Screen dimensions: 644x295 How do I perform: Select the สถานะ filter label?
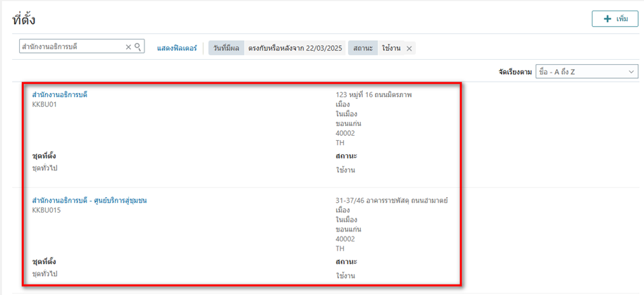pos(362,48)
